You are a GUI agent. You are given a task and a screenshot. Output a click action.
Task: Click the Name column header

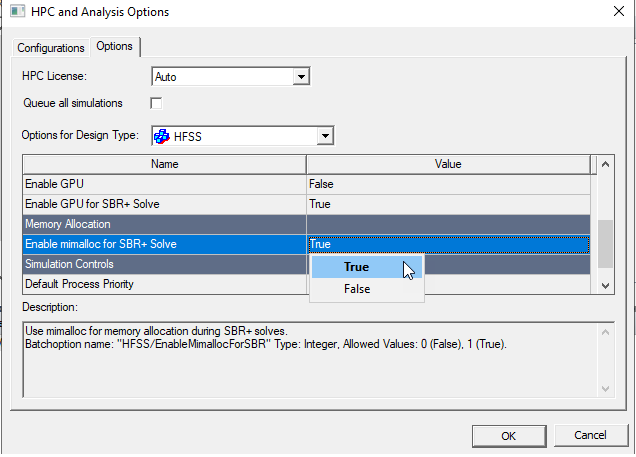(x=164, y=164)
